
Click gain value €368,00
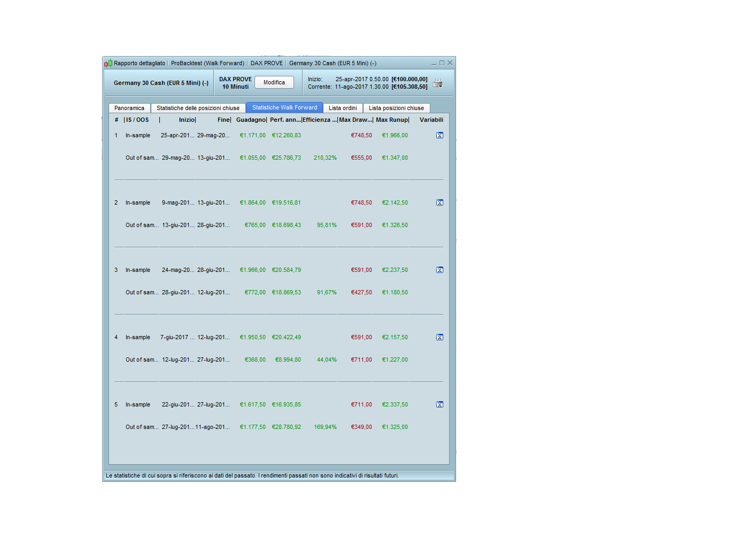(x=255, y=360)
